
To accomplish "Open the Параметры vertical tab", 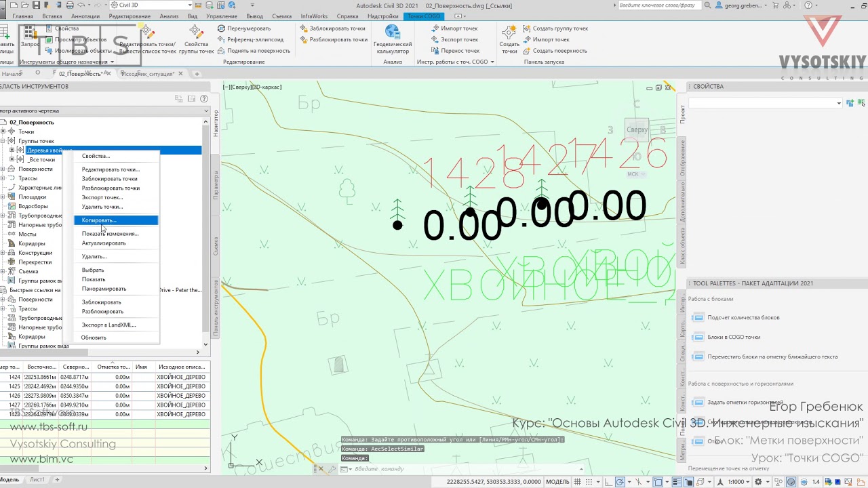I will pyautogui.click(x=216, y=184).
